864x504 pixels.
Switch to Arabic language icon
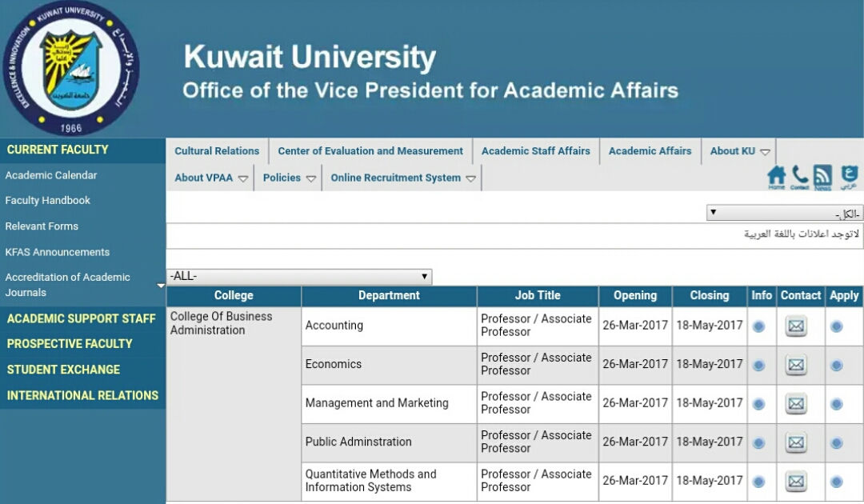(849, 178)
